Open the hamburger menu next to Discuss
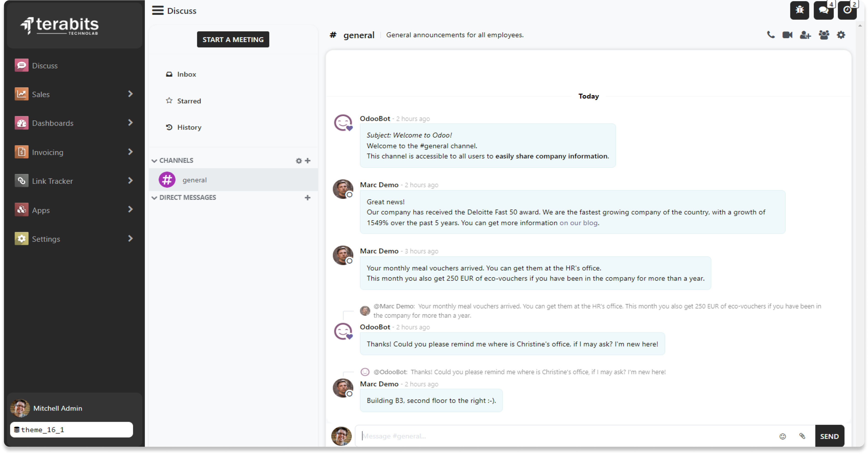Viewport: 868px width, 454px height. point(157,11)
